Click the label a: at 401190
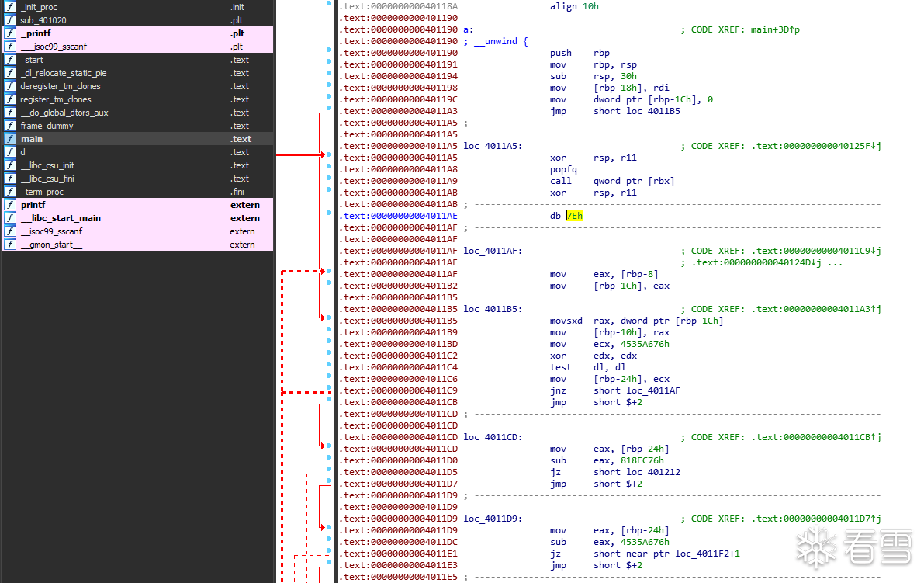924x583 pixels. (468, 29)
